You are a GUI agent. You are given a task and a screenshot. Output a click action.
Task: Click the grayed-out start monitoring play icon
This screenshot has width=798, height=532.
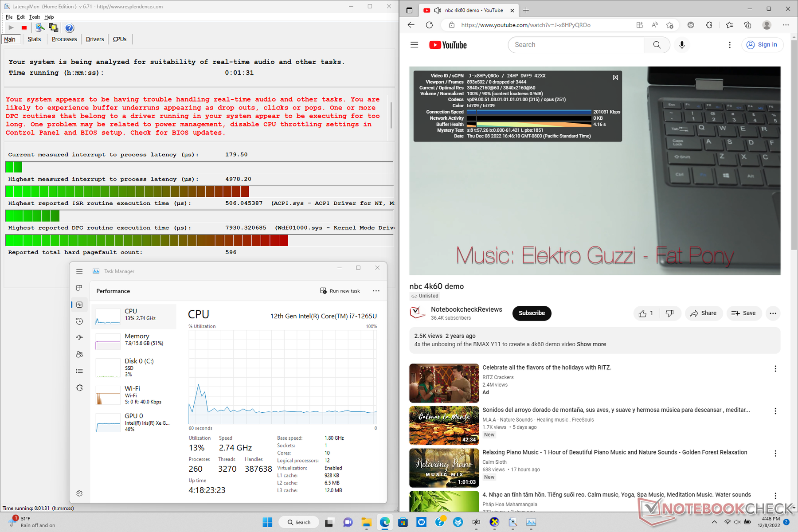pyautogui.click(x=11, y=28)
